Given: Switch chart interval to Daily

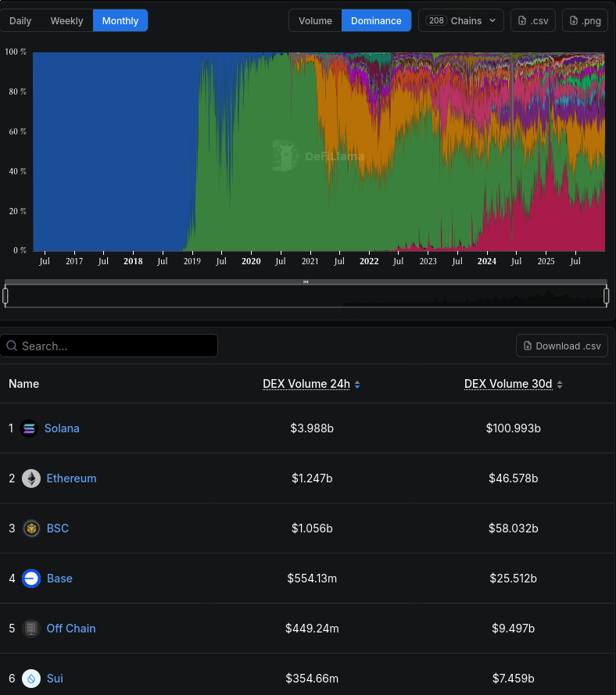Looking at the screenshot, I should tap(20, 21).
